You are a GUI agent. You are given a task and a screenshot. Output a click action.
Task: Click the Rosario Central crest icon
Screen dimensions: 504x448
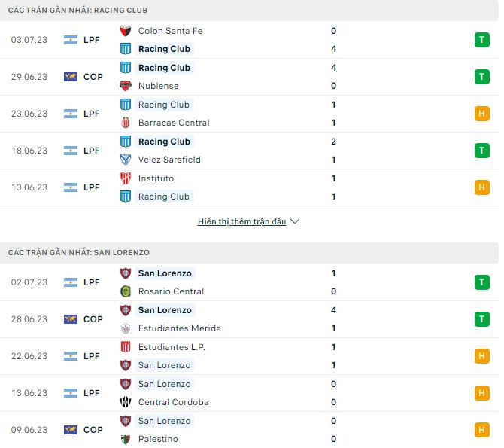[126, 291]
